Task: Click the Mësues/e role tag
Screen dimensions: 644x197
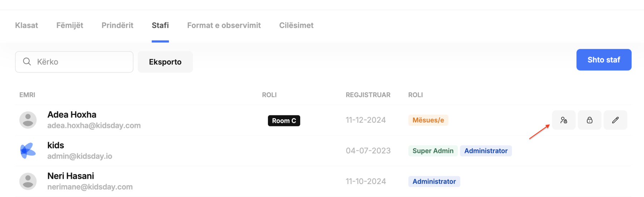Action: point(428,120)
